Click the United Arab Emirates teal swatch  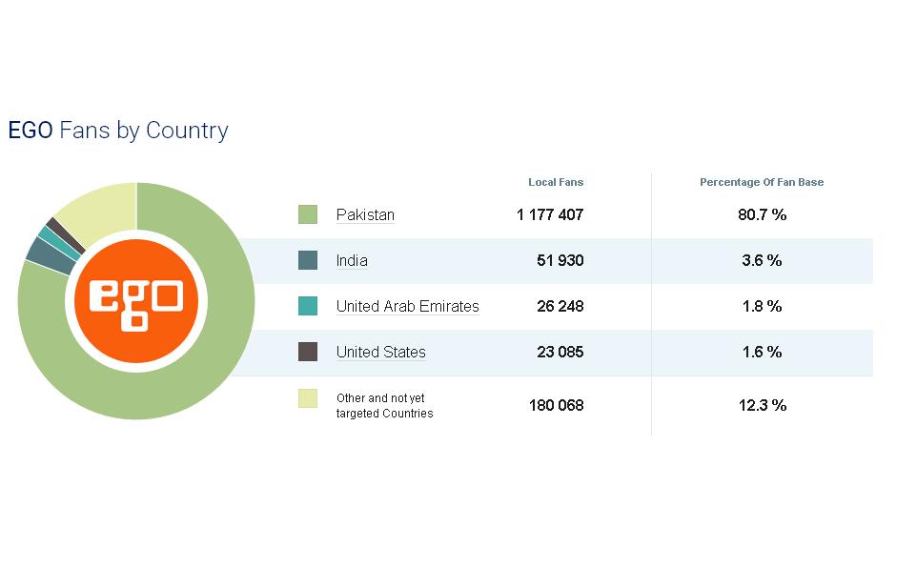tap(307, 306)
